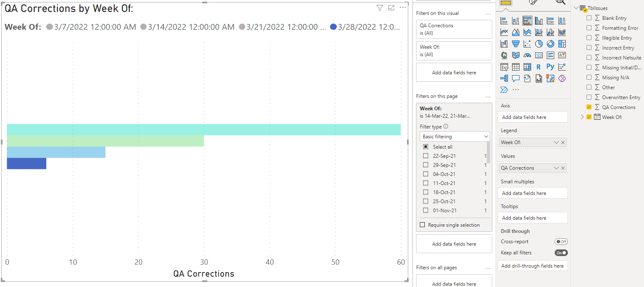Select the stacked area chart visual
The height and width of the screenshot is (287, 644).
pyautogui.click(x=527, y=32)
